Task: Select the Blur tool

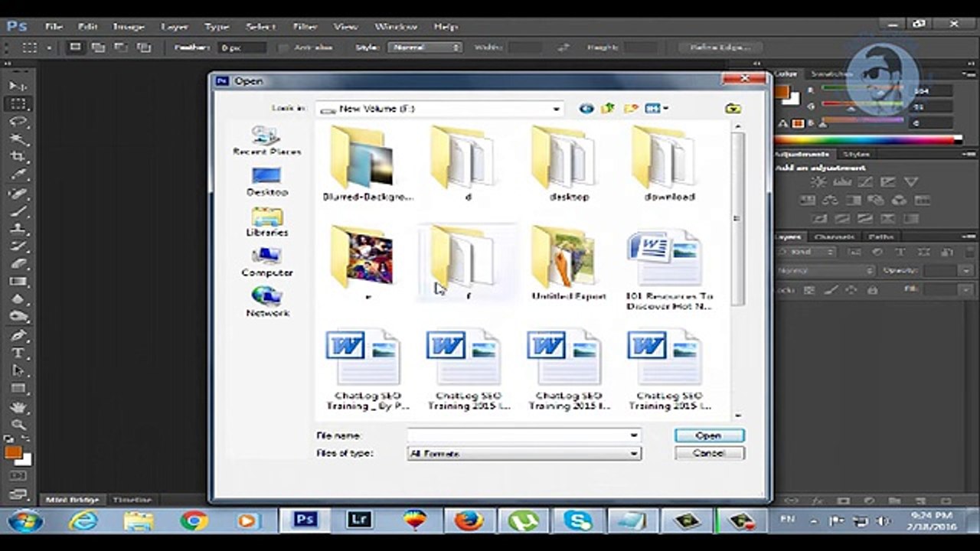Action: coord(18,299)
